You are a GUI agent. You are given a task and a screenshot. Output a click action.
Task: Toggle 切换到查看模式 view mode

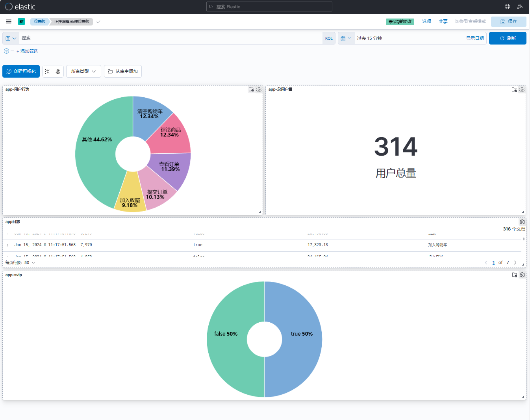point(470,22)
